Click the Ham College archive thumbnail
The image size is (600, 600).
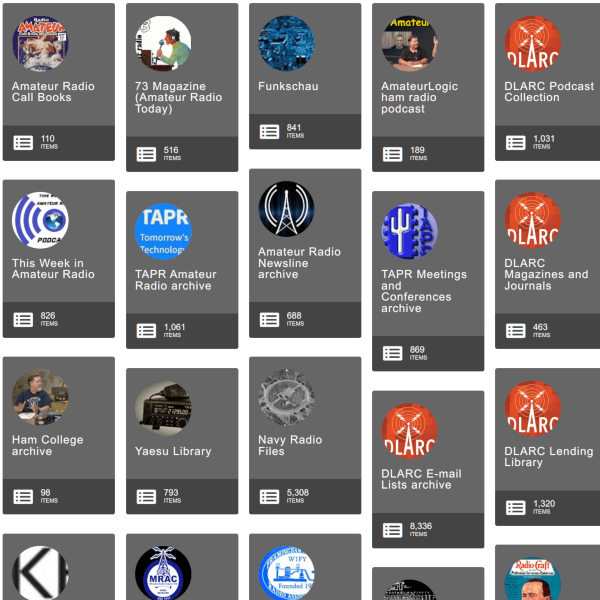tap(41, 397)
